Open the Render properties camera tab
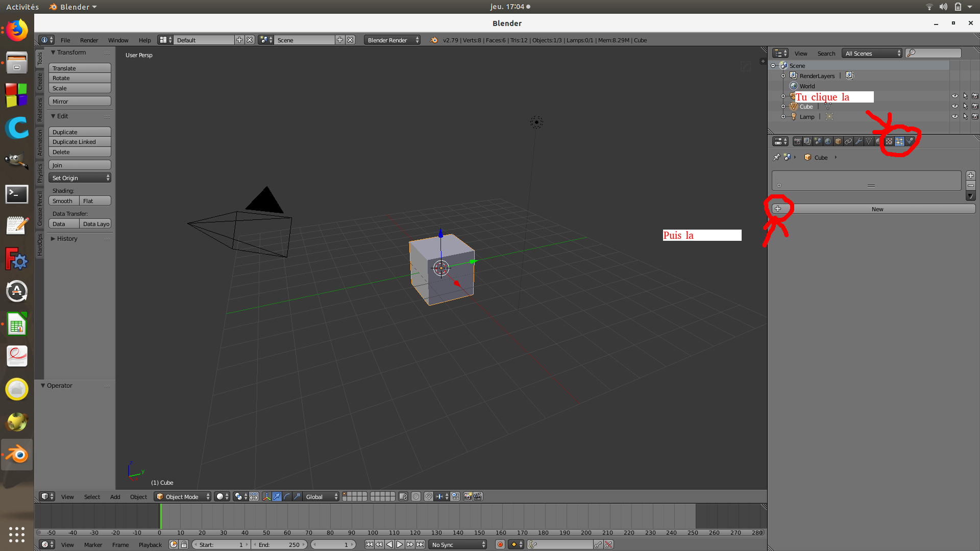Image resolution: width=980 pixels, height=551 pixels. (798, 141)
